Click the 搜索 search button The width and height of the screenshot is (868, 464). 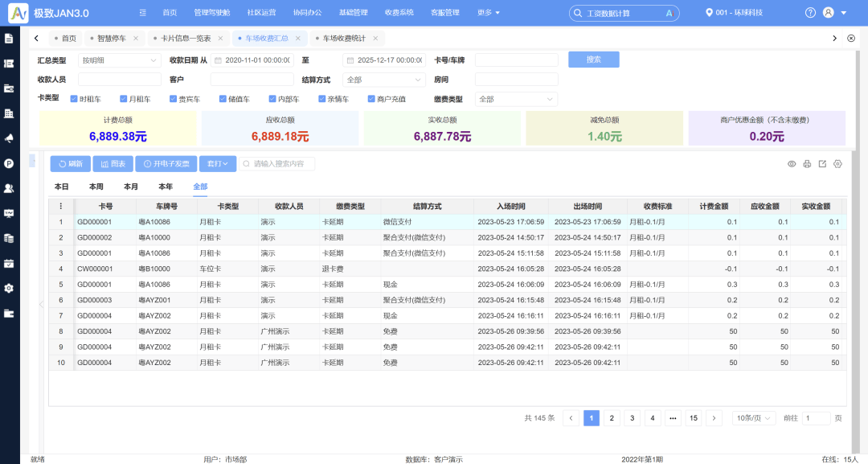(x=593, y=60)
